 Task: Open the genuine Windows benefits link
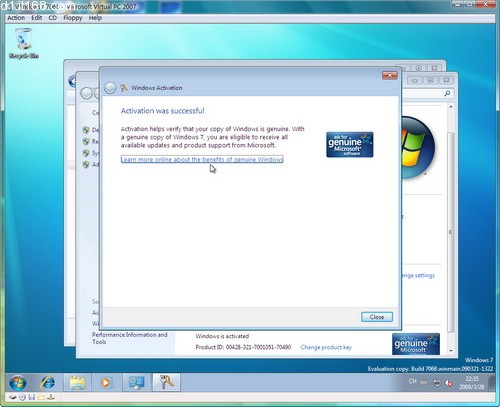[x=202, y=159]
